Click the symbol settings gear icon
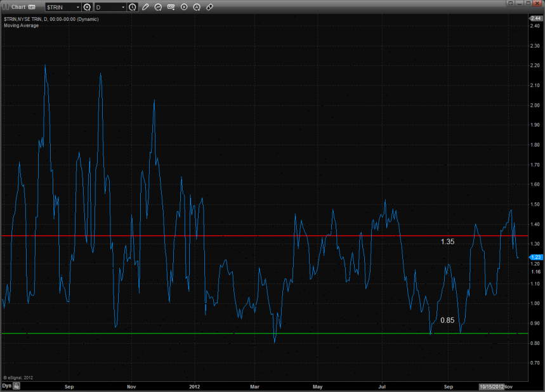545x392 pixels. [87, 7]
